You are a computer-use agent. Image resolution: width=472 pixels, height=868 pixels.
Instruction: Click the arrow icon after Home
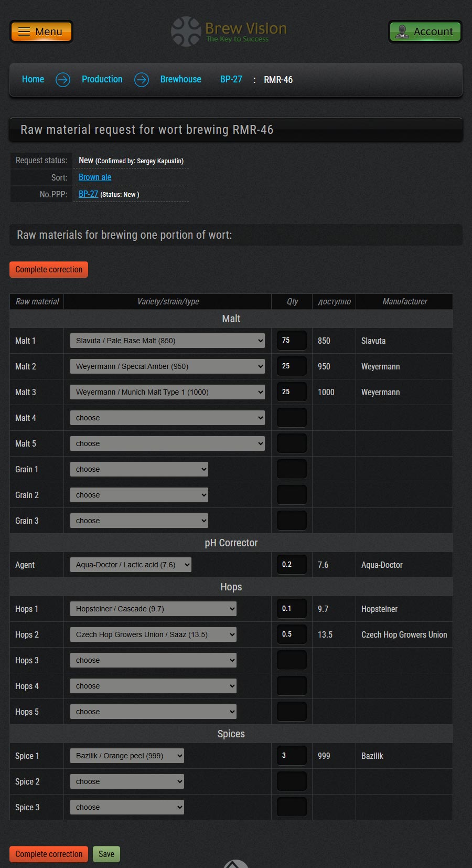pyautogui.click(x=63, y=80)
